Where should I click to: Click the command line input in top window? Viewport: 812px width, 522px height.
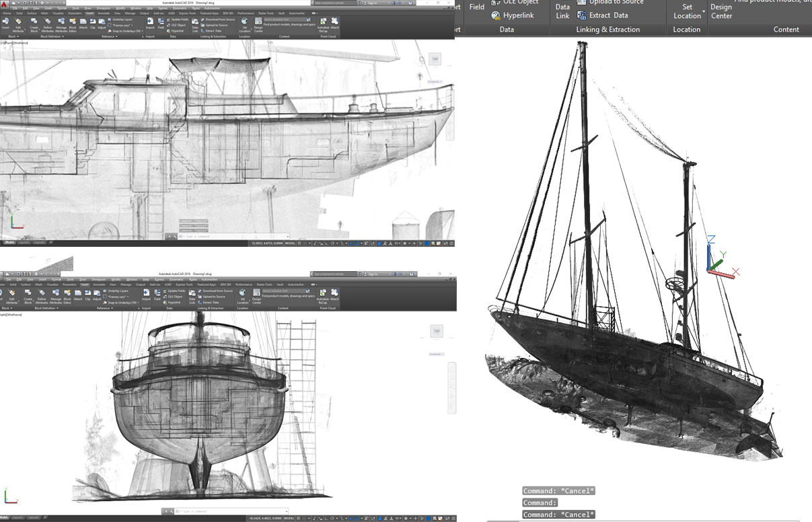(x=232, y=236)
